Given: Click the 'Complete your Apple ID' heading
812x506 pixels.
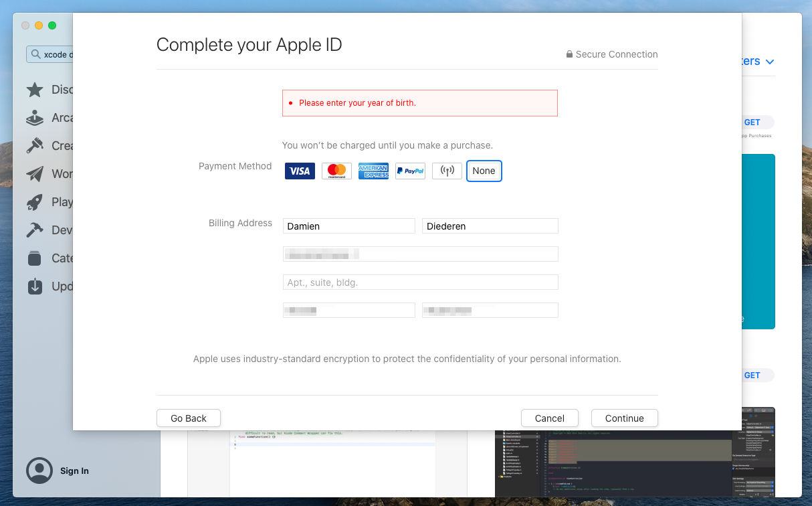Looking at the screenshot, I should pos(249,45).
